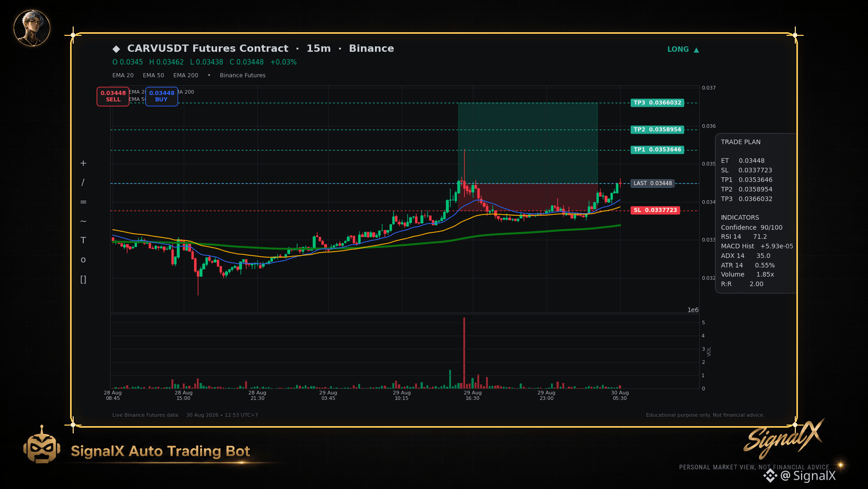
Task: Click the 28 Aug 15:00 time axis label
Action: click(x=183, y=395)
